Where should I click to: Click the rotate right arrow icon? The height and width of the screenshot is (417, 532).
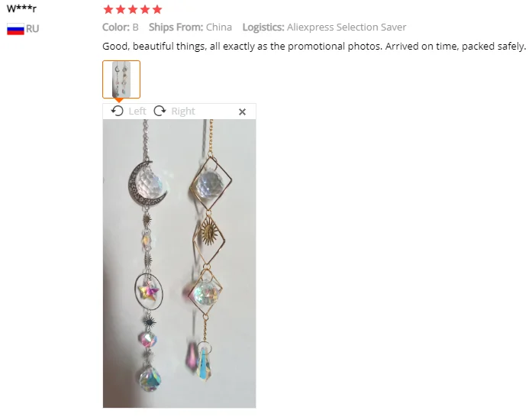tap(160, 111)
